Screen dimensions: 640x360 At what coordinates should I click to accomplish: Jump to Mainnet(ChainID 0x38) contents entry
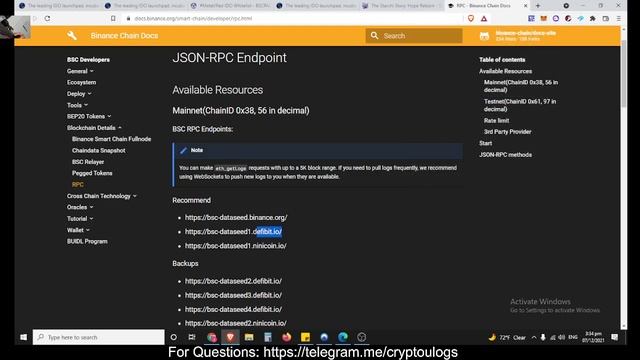[521, 86]
